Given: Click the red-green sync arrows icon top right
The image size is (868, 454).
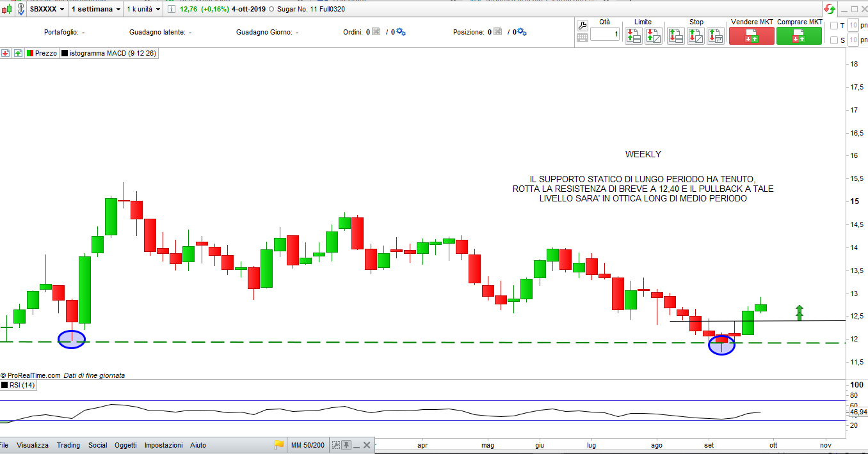Looking at the screenshot, I should point(829,9).
